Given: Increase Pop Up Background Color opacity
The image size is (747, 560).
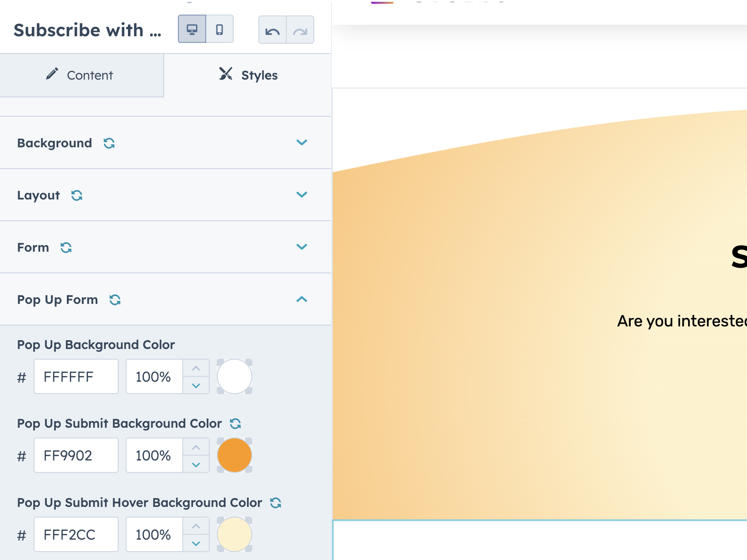Looking at the screenshot, I should click(196, 368).
